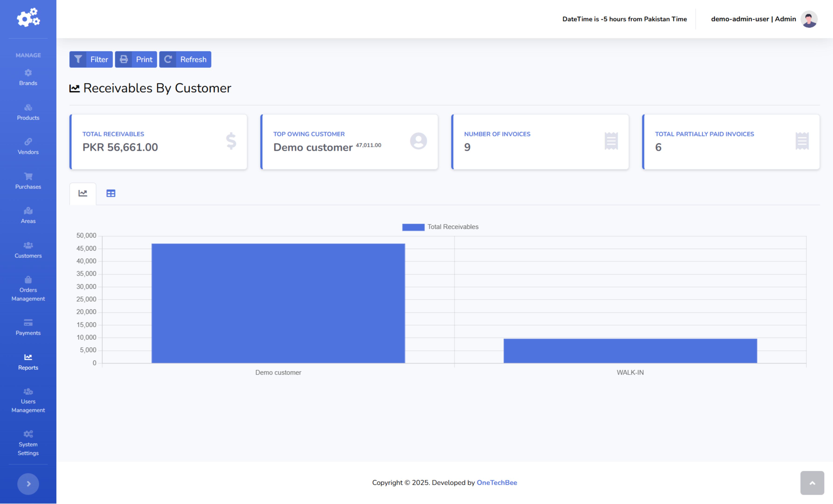The width and height of the screenshot is (833, 504).
Task: Open the Purchases cart icon
Action: [28, 176]
